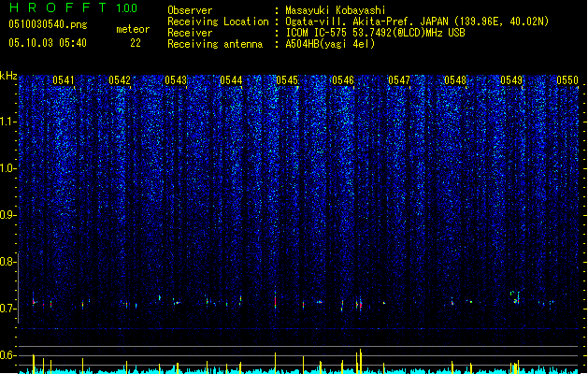Click the observer name Masayuki Kobayashi
The width and height of the screenshot is (588, 374).
click(336, 10)
